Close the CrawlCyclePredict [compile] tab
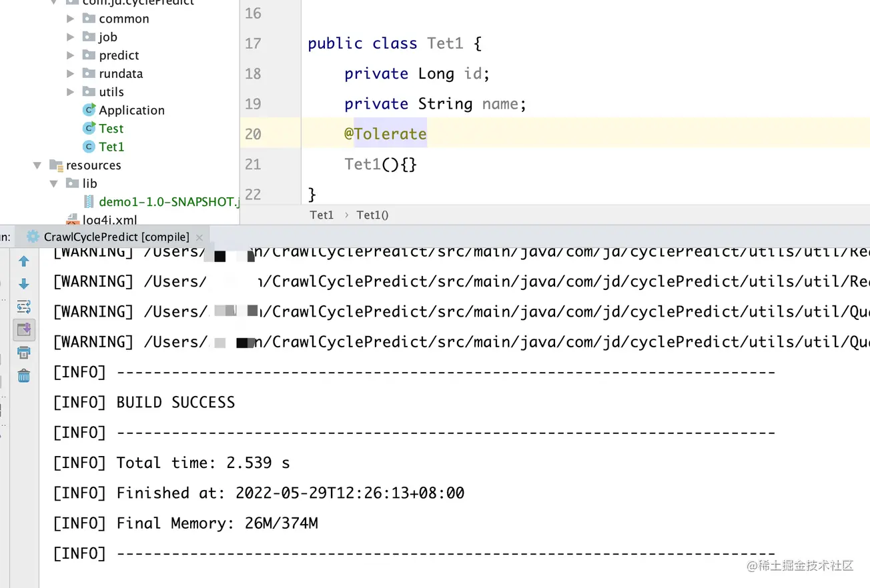 199,237
